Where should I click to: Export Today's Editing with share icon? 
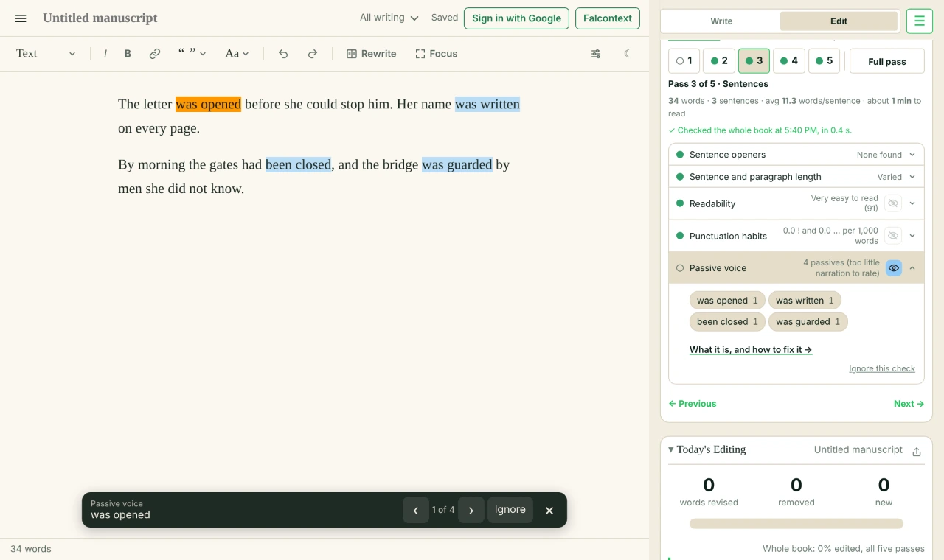pyautogui.click(x=917, y=452)
